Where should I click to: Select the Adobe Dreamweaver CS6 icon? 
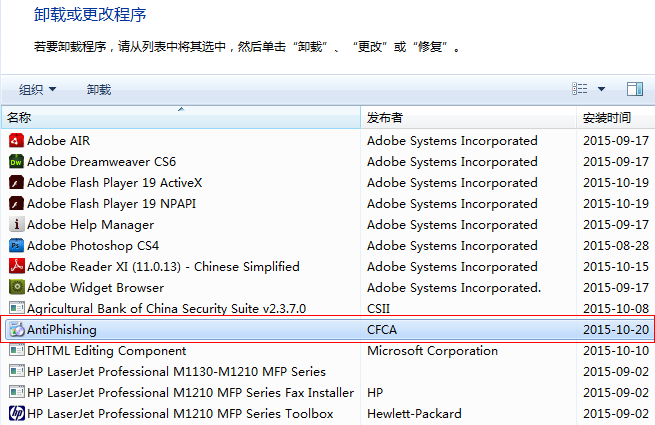tap(16, 162)
